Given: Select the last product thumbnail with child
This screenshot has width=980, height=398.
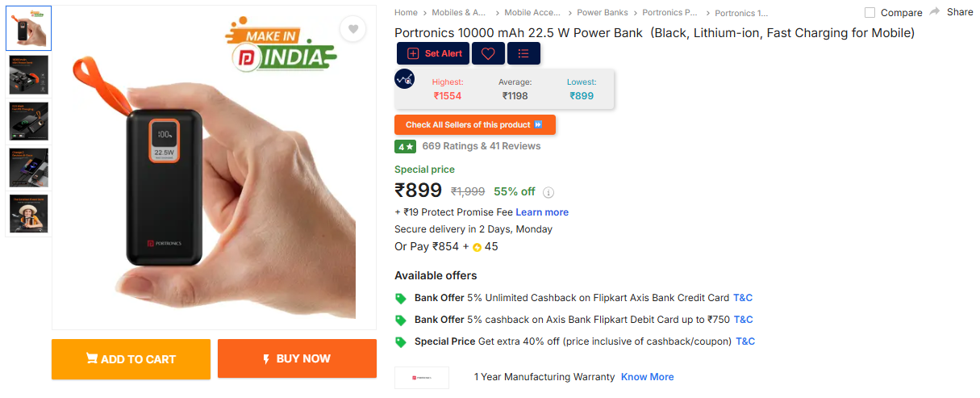Looking at the screenshot, I should click(28, 214).
